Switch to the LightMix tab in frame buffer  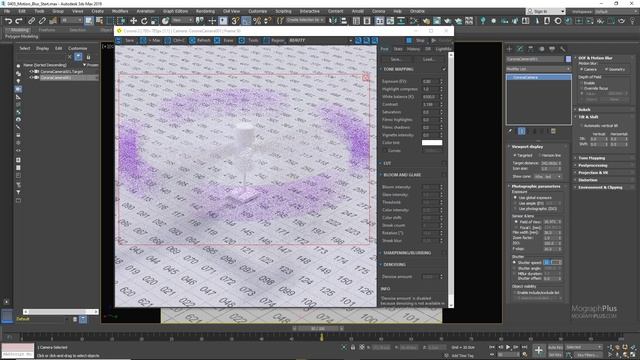(x=443, y=49)
